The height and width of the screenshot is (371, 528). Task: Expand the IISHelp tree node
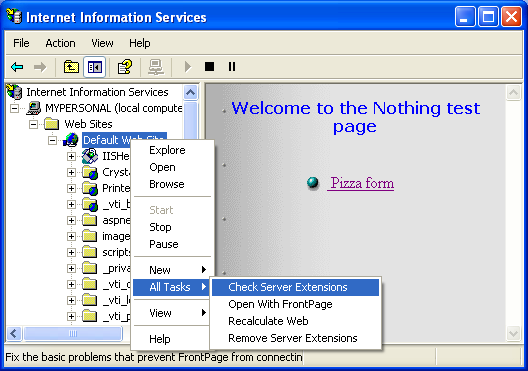(x=71, y=156)
